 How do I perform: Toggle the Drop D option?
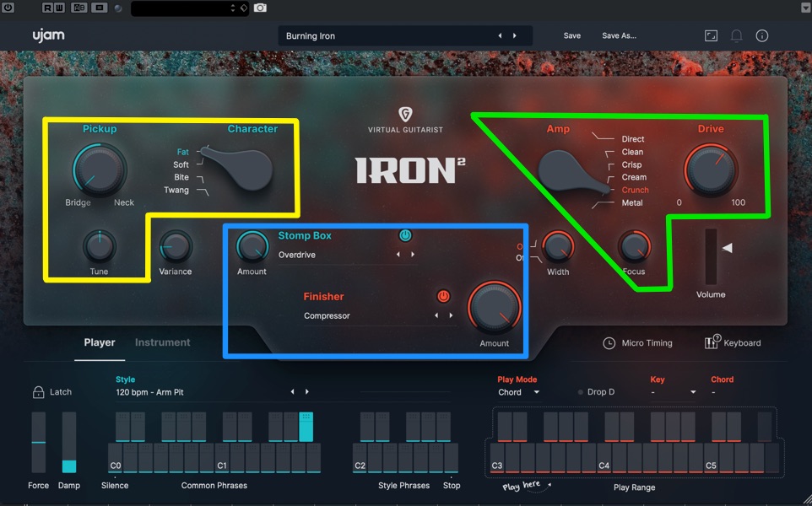pos(596,392)
